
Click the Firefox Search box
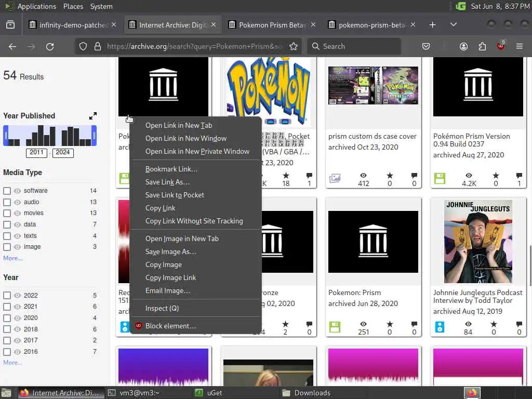(354, 46)
